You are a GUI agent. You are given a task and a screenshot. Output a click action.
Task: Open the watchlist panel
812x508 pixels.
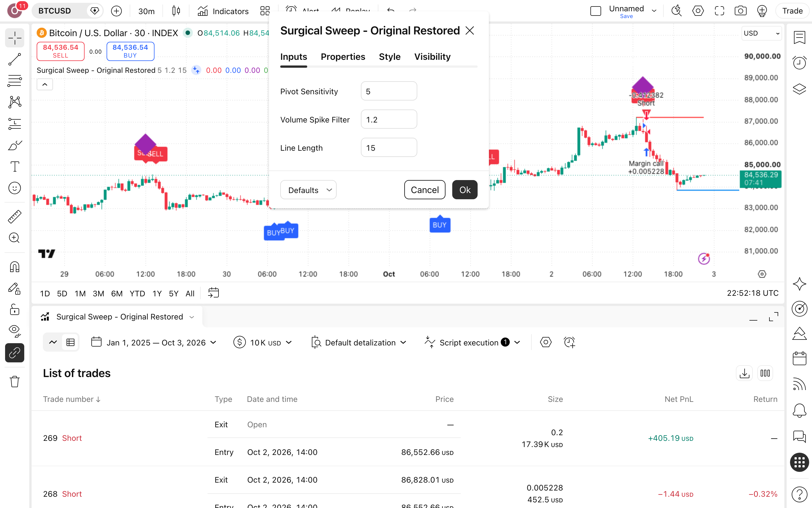pos(799,38)
